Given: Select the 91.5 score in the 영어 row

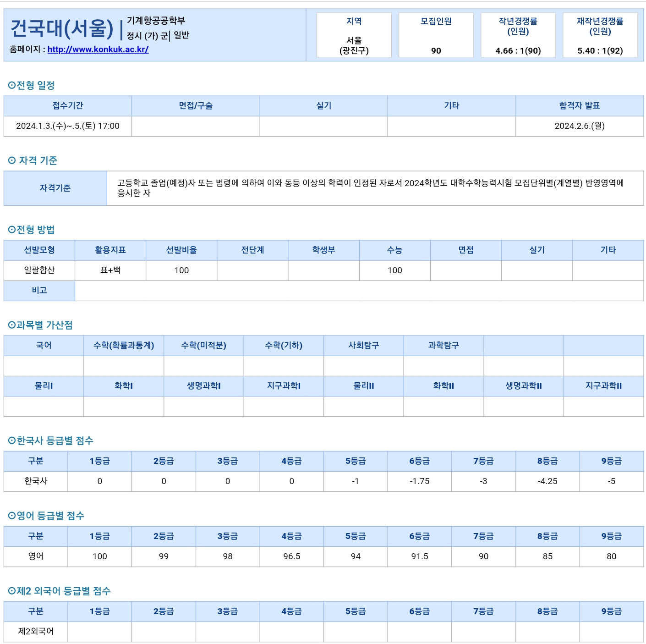Looking at the screenshot, I should (x=420, y=556).
